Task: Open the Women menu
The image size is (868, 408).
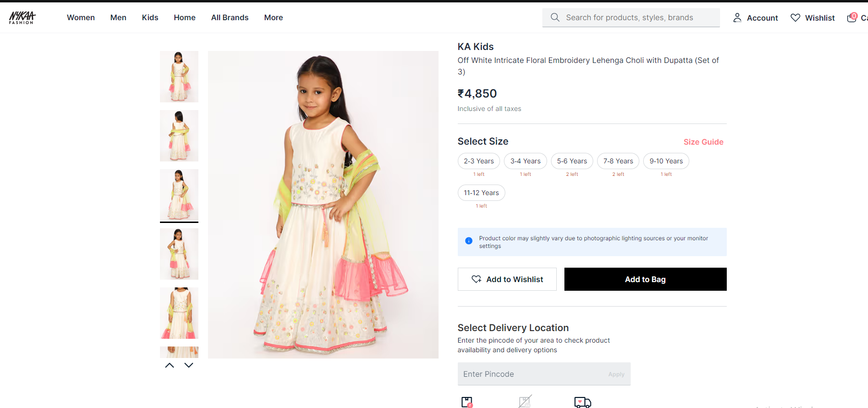Action: tap(81, 18)
